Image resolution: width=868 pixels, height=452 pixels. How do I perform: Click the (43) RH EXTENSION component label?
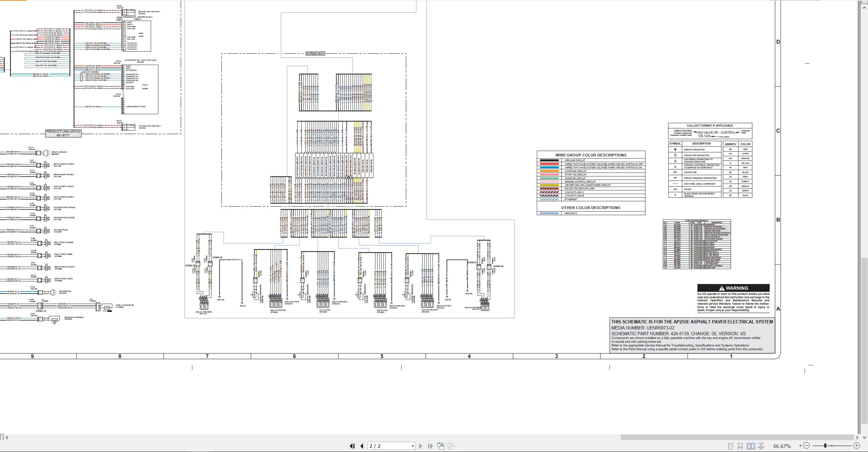(473, 307)
